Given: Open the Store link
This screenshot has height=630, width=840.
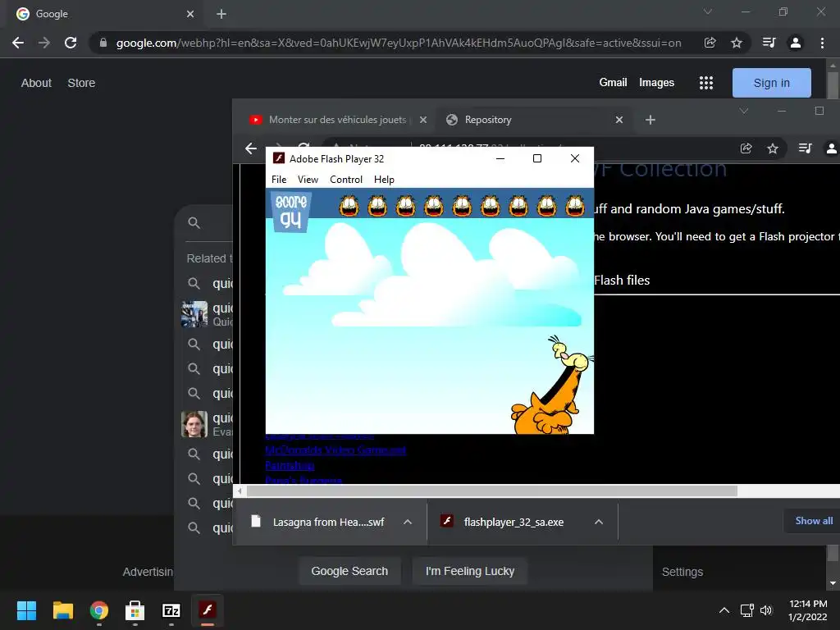Looking at the screenshot, I should (81, 83).
